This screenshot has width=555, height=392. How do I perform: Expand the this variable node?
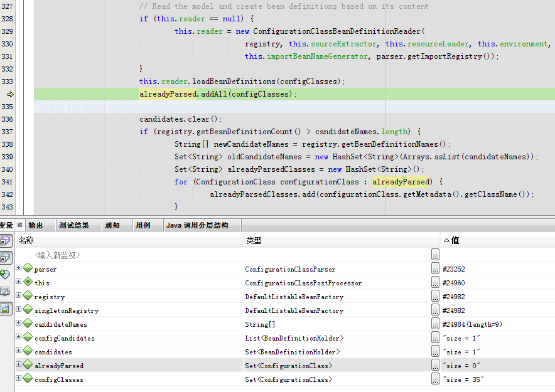[18, 282]
